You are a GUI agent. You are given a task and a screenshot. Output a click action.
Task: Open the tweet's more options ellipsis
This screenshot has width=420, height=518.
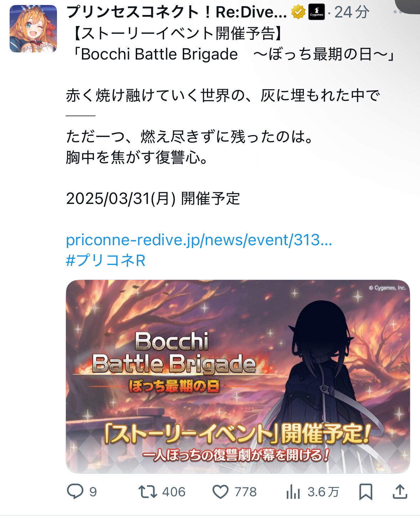[x=398, y=12]
